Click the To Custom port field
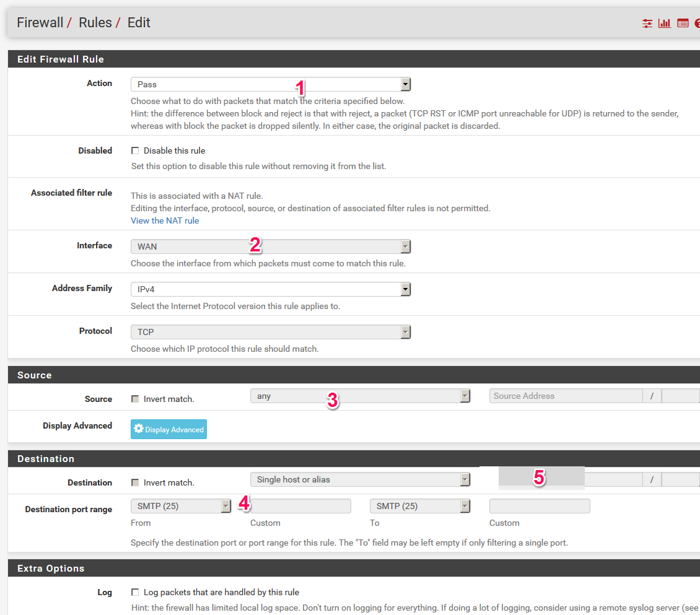700x615 pixels. 540,506
